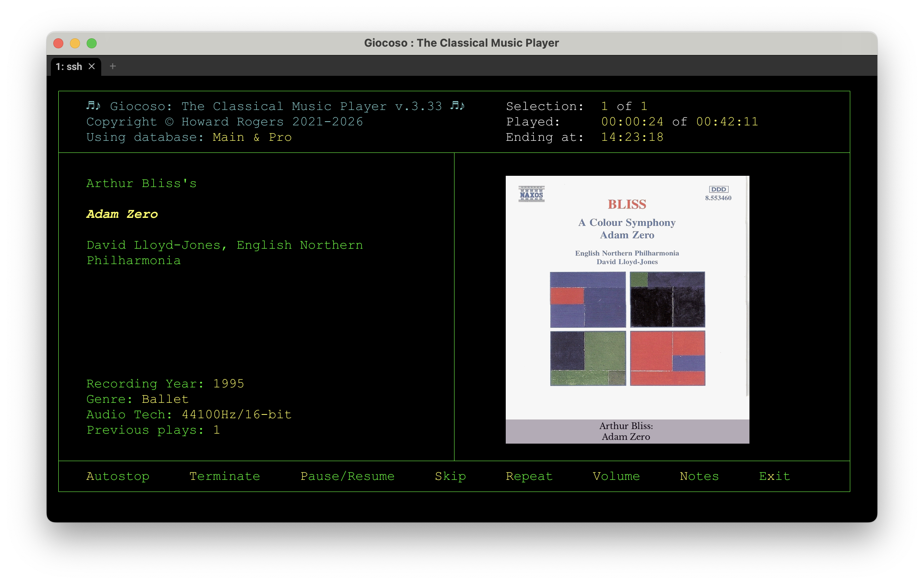Select Terminate to stop playback

(x=225, y=476)
